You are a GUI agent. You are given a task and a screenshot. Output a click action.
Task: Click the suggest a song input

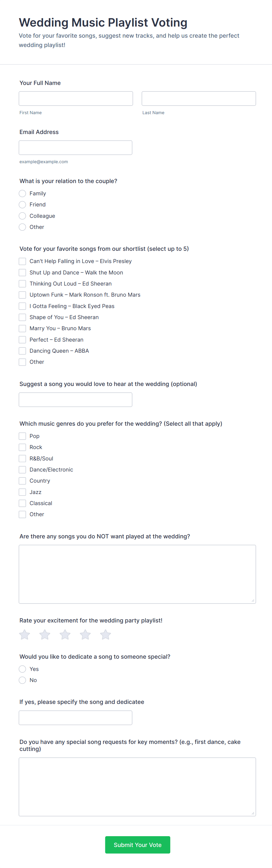pyautogui.click(x=75, y=400)
